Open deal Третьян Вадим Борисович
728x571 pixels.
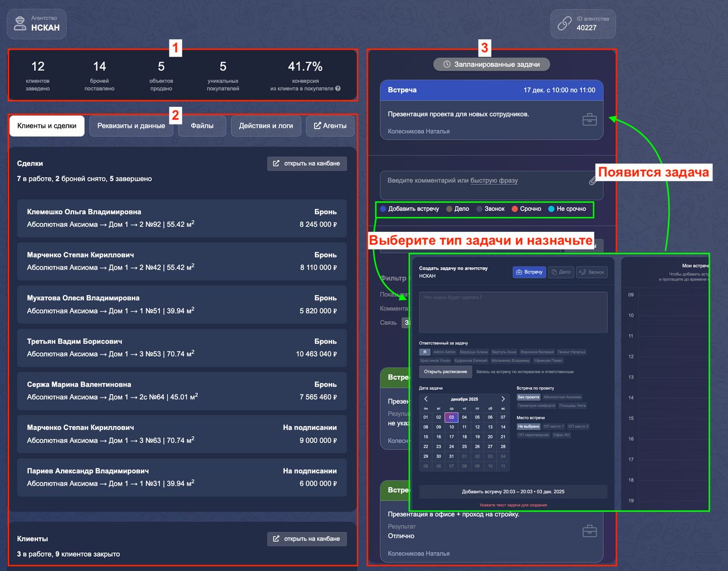(x=182, y=348)
